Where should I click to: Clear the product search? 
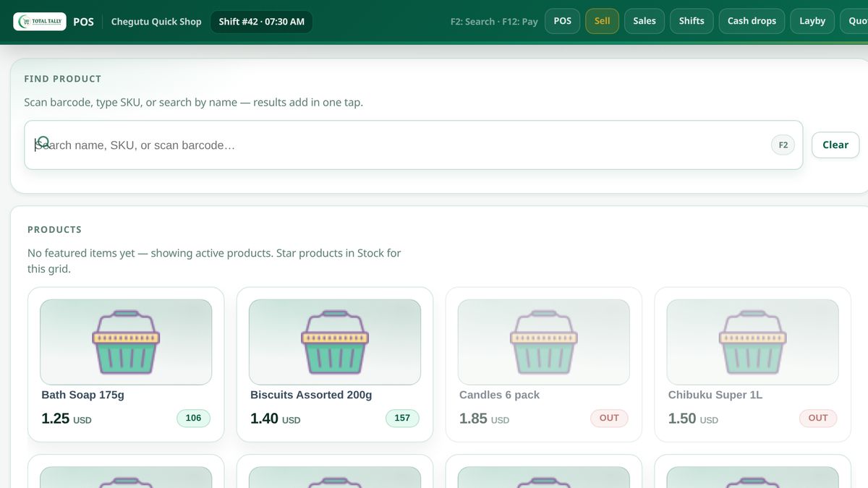click(835, 145)
